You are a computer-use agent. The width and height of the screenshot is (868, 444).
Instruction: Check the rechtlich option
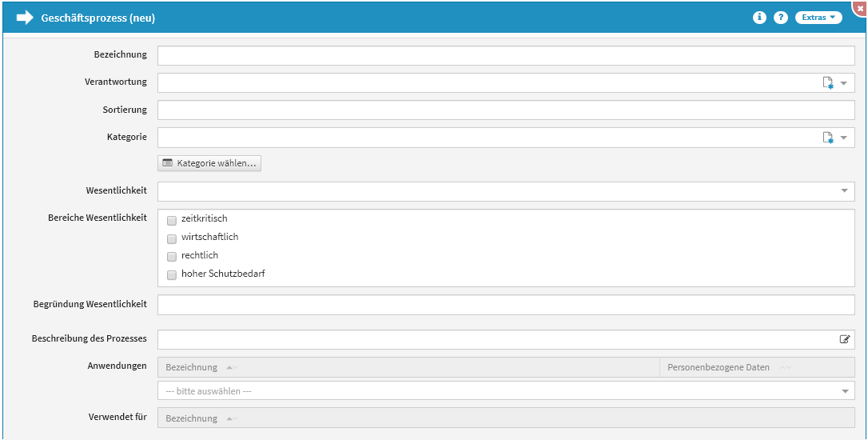(x=172, y=257)
